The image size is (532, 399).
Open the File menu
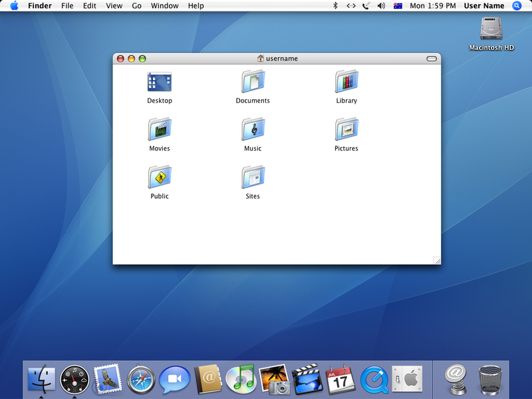[x=67, y=6]
